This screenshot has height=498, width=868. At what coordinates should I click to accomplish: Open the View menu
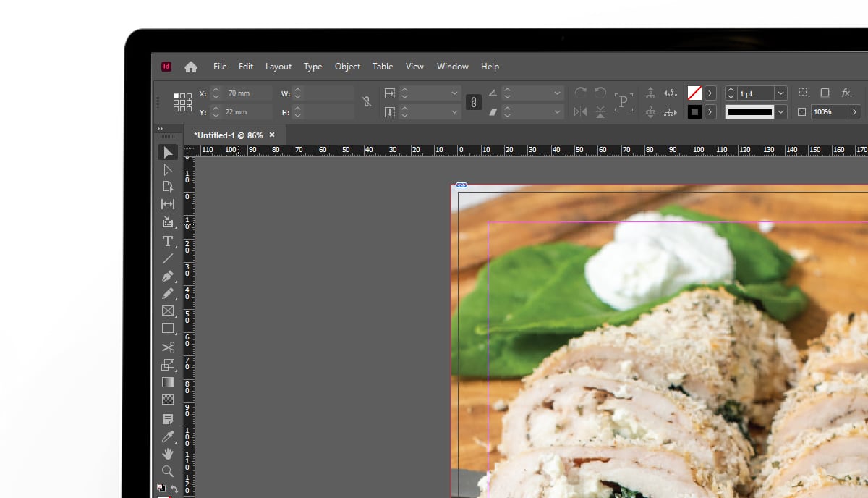[x=414, y=67]
